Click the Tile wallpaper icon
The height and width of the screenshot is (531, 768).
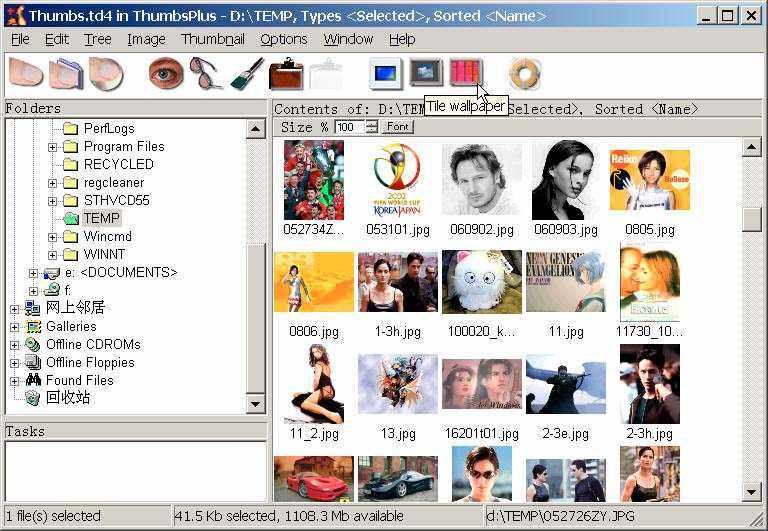point(465,73)
